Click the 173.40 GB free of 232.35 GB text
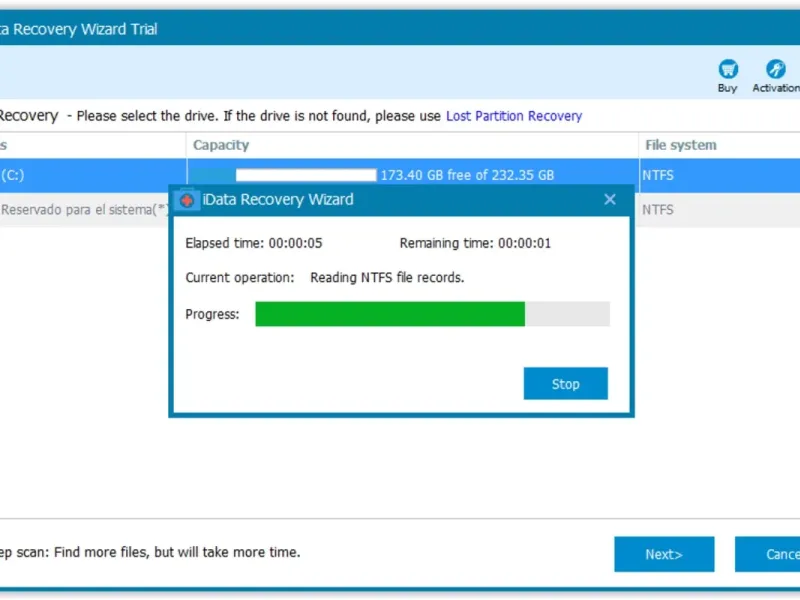800x600 pixels. tap(467, 175)
